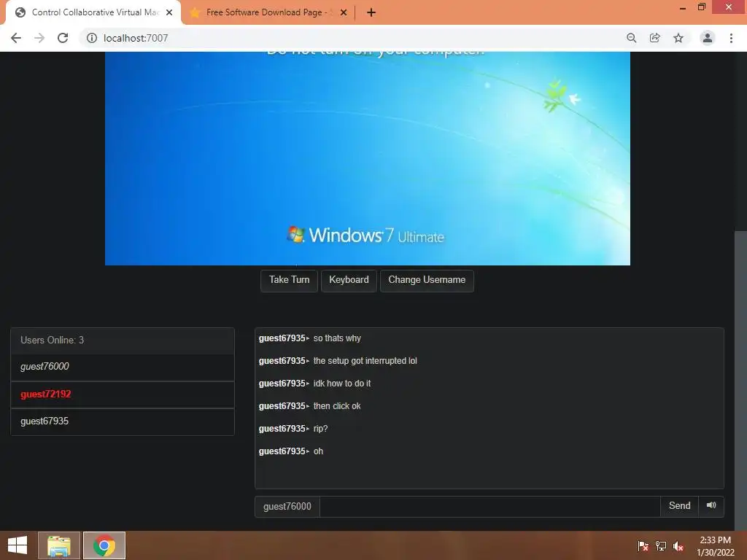Viewport: 747px width, 560px height.
Task: Click Take Turn button
Action: pos(289,281)
